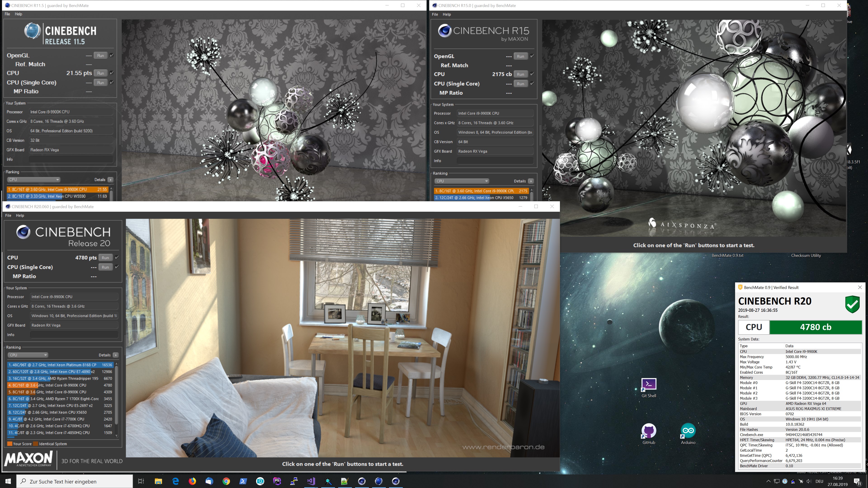Open the 1Password tray icon

[x=785, y=481]
